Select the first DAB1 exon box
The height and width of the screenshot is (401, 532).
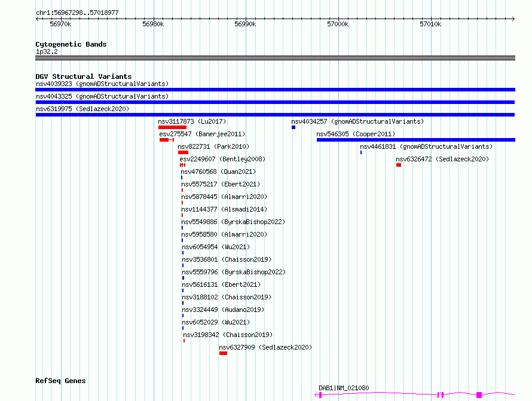[x=320, y=395]
